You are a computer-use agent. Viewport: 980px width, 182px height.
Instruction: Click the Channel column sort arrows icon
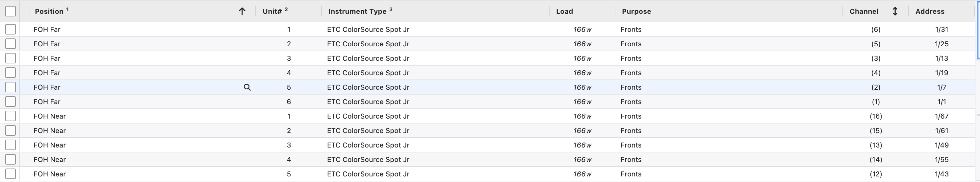tap(895, 11)
